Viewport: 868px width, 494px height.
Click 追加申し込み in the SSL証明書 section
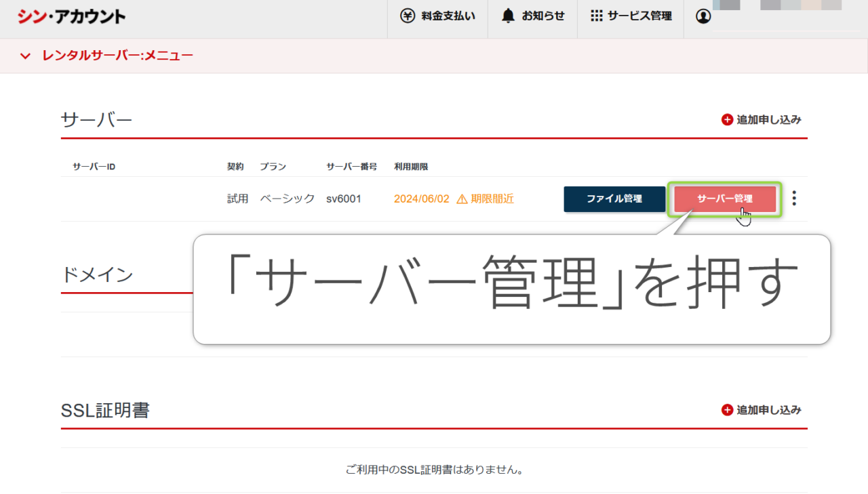769,410
